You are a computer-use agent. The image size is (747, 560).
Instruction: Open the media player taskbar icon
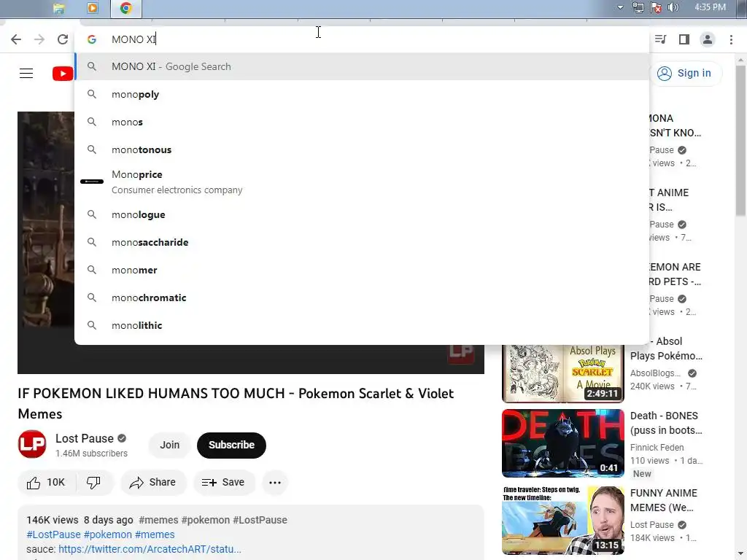[93, 8]
